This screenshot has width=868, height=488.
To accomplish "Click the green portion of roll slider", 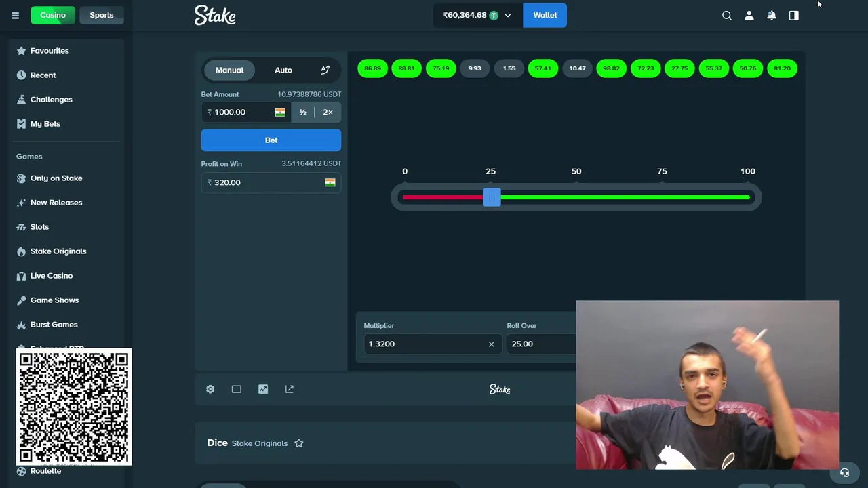I will [x=625, y=197].
